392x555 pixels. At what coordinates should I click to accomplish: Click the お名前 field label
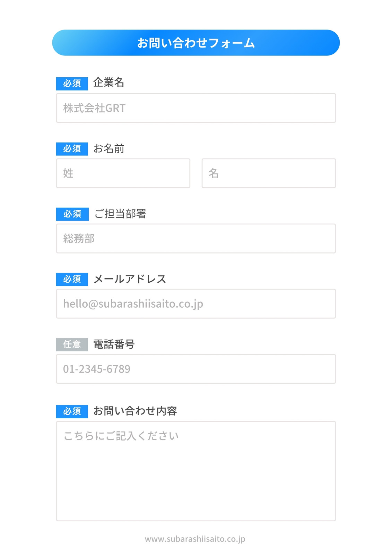pos(109,148)
